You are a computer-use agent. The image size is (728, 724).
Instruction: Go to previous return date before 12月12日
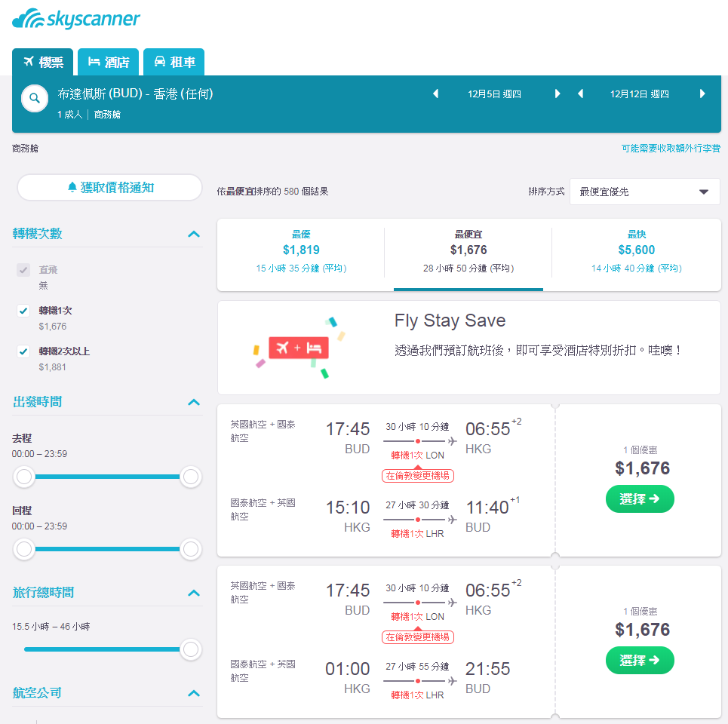[x=580, y=94]
